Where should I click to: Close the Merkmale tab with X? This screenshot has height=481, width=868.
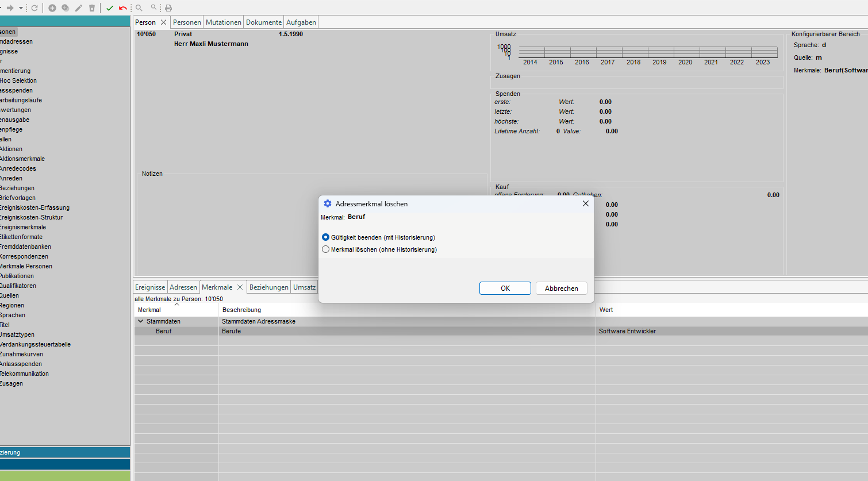(x=240, y=287)
